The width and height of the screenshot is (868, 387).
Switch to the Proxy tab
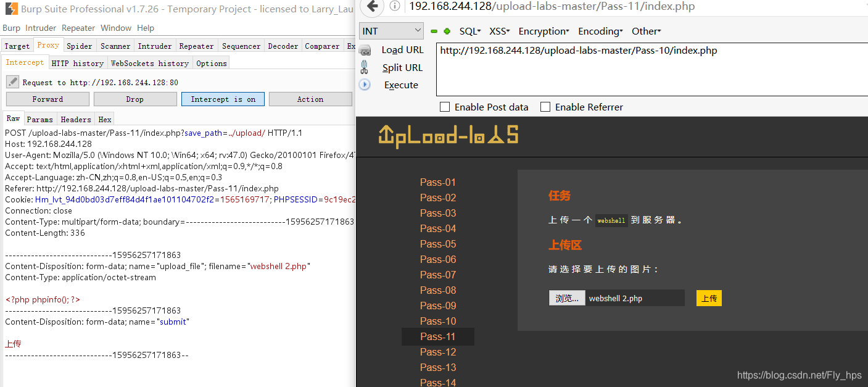coord(48,46)
